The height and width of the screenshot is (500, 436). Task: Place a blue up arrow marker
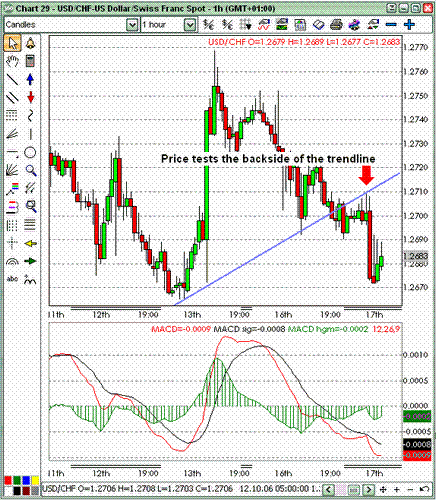pyautogui.click(x=30, y=79)
